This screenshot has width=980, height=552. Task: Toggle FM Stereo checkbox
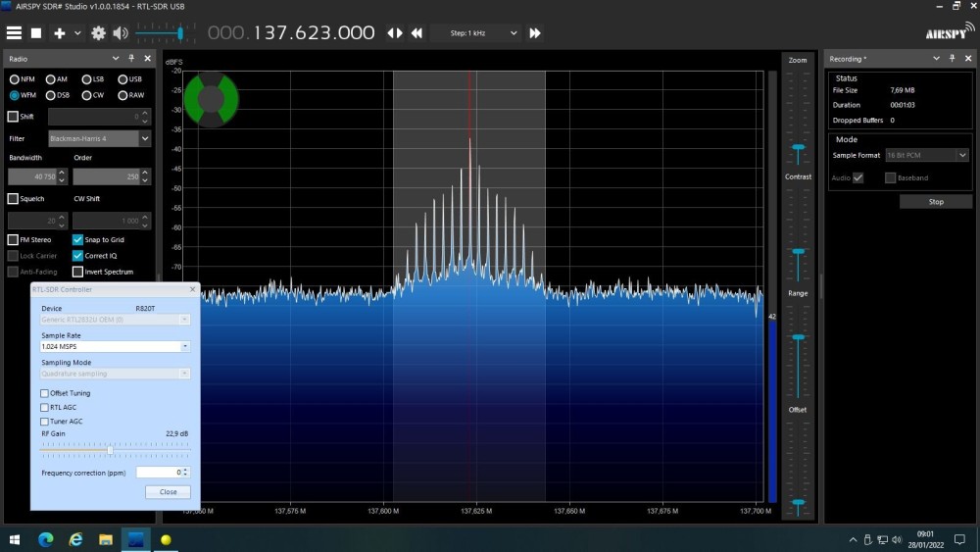(13, 239)
